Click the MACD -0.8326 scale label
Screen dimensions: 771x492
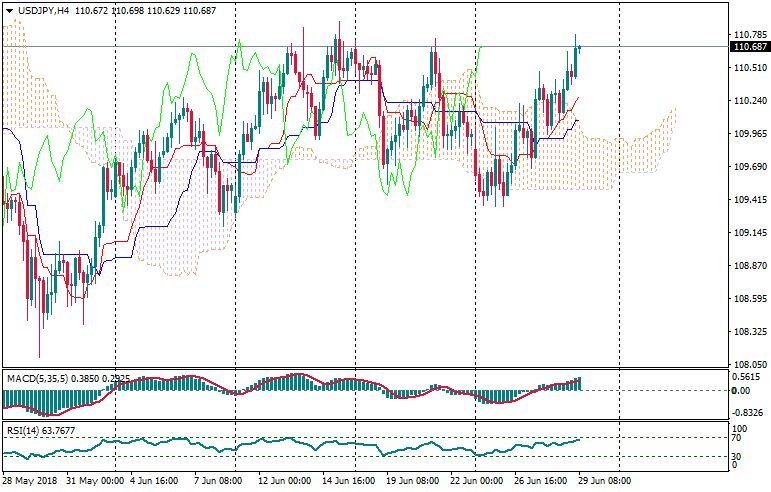748,411
